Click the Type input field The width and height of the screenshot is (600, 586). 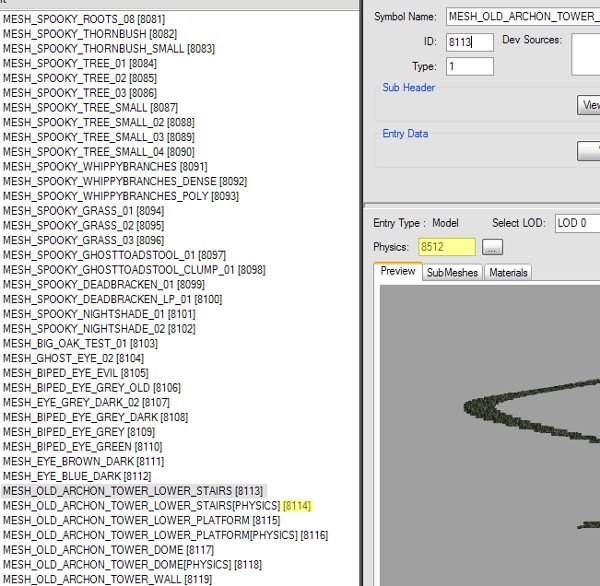469,66
